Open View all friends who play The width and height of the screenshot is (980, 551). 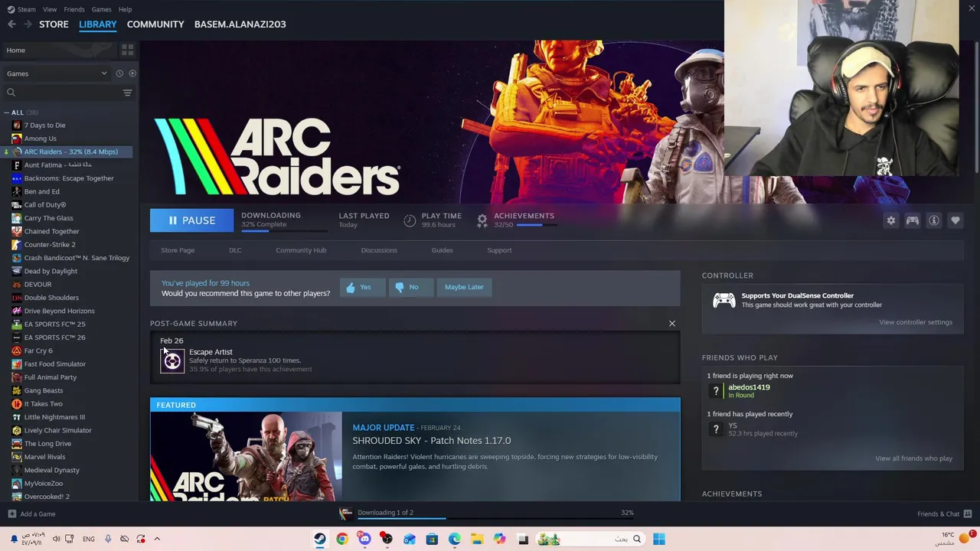click(913, 458)
